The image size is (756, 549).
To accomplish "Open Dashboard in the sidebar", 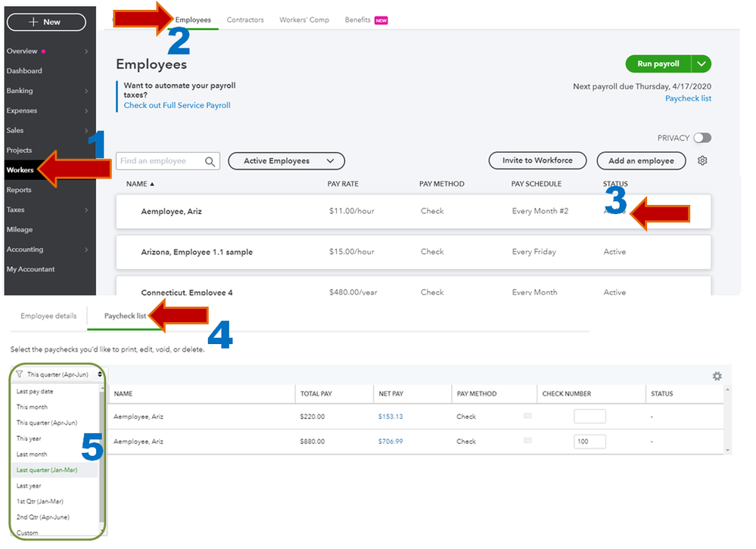I will (24, 71).
